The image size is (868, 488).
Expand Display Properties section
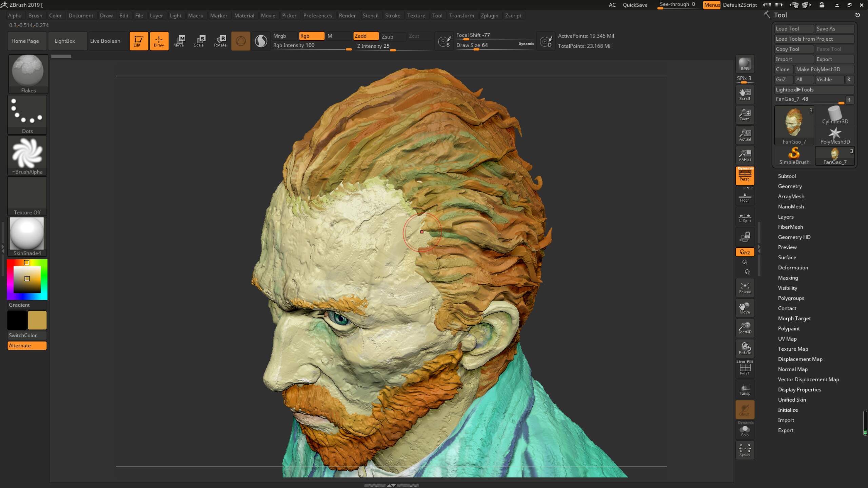click(800, 389)
